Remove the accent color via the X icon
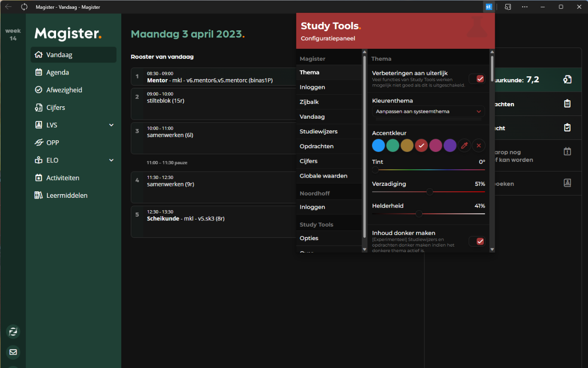The height and width of the screenshot is (368, 588). (x=479, y=145)
